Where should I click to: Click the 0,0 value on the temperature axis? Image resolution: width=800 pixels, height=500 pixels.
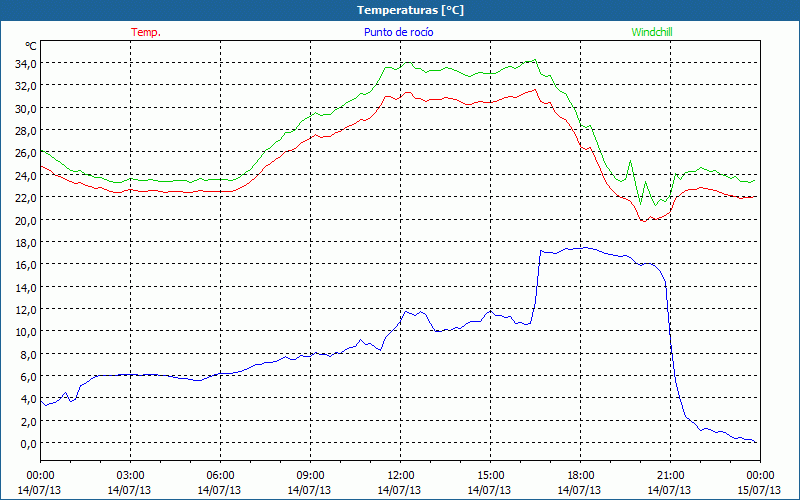(x=28, y=443)
